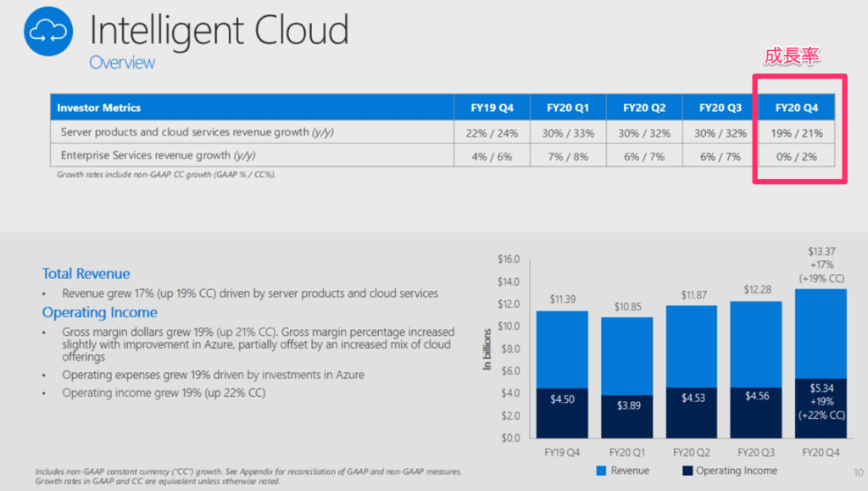Click the "Operating Income" section heading above the bullets
868x491 pixels.
point(100,312)
